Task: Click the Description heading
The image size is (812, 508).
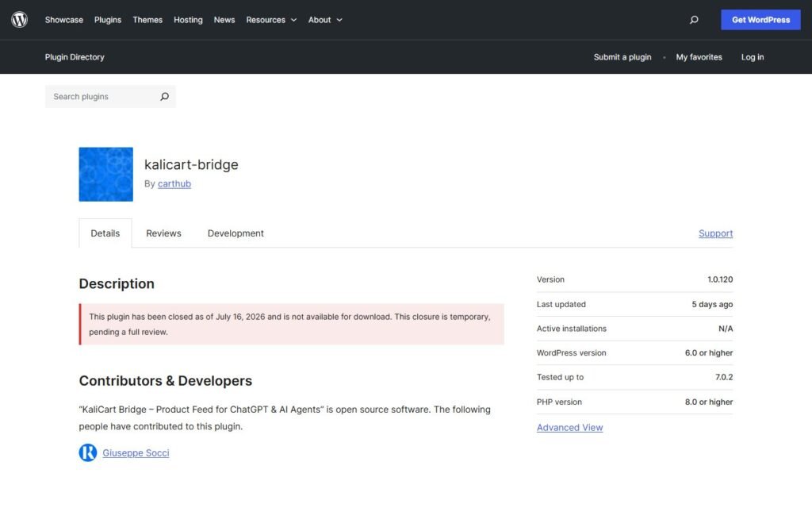Action: point(117,283)
